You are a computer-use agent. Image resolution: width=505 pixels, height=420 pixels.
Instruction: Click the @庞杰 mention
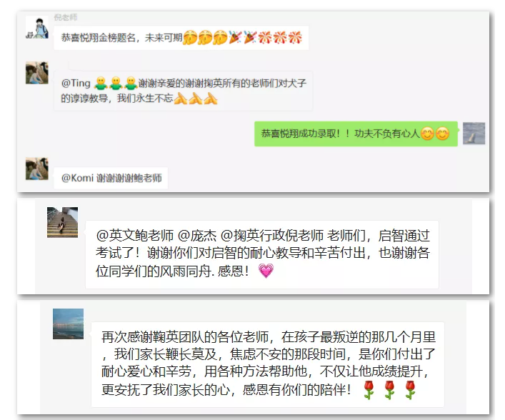pyautogui.click(x=197, y=236)
